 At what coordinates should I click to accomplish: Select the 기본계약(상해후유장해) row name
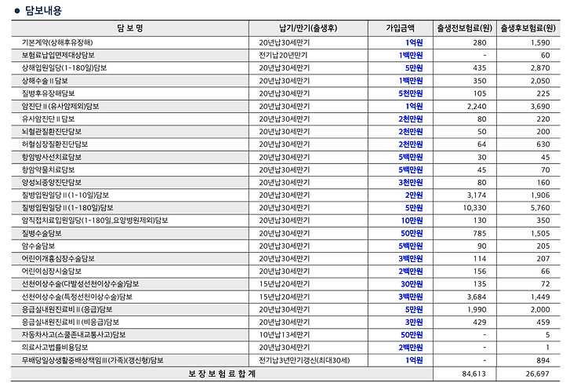pos(57,42)
